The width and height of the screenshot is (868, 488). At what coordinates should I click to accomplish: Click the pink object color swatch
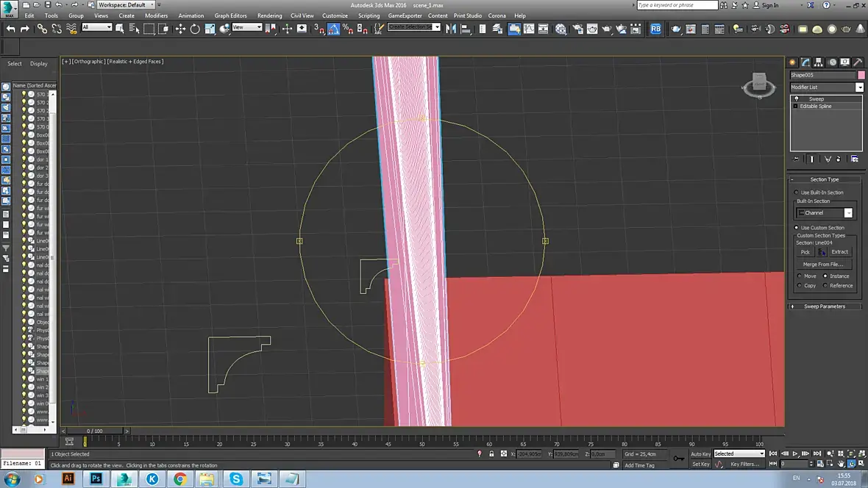click(x=861, y=75)
